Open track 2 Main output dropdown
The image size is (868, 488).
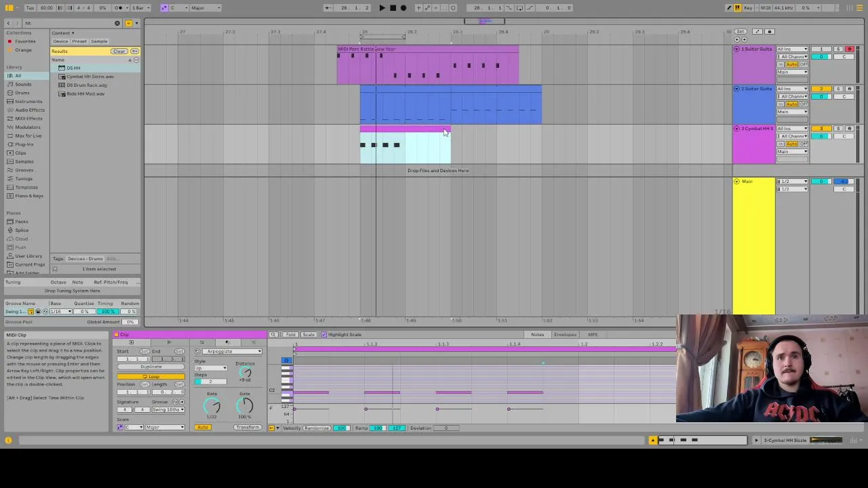792,112
